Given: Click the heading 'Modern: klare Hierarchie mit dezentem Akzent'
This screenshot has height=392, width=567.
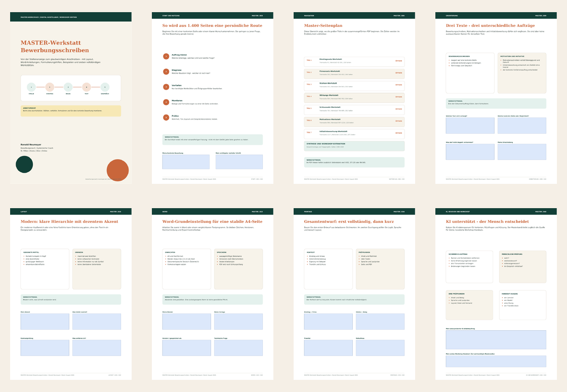Looking at the screenshot, I should tap(69, 222).
